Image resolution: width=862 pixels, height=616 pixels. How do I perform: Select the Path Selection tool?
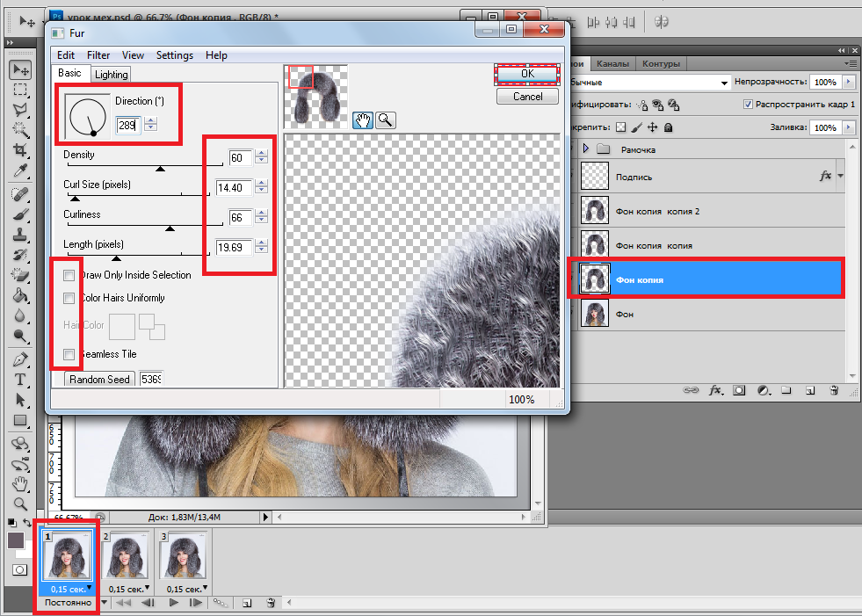[x=20, y=399]
